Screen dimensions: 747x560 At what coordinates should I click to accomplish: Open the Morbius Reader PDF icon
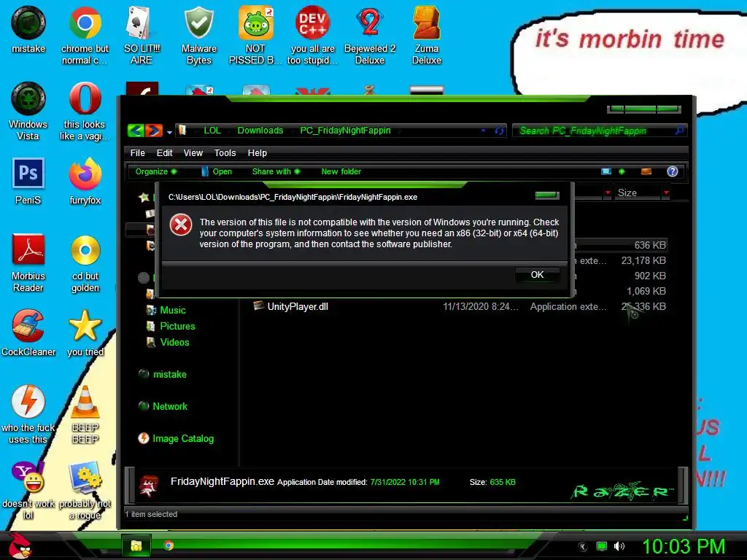[x=28, y=262]
